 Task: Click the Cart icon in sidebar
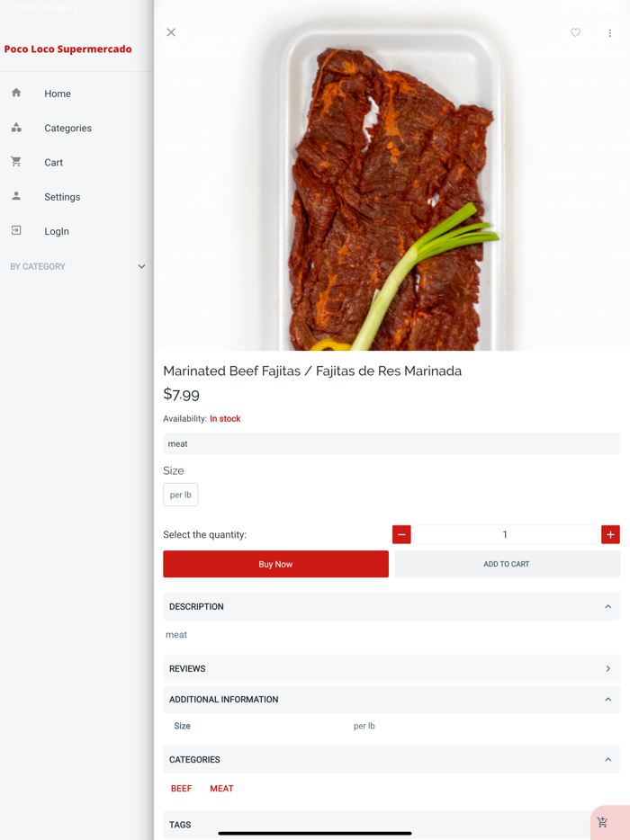pyautogui.click(x=16, y=162)
